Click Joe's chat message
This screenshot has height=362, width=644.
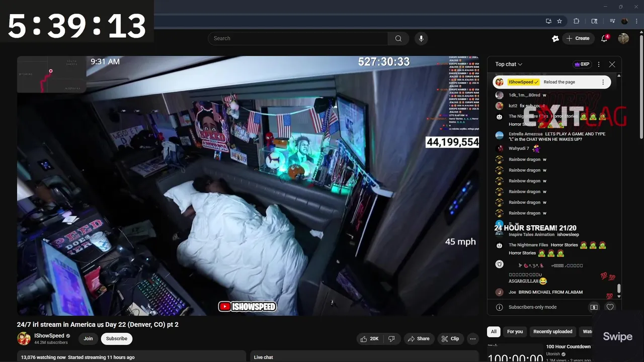[545, 292]
